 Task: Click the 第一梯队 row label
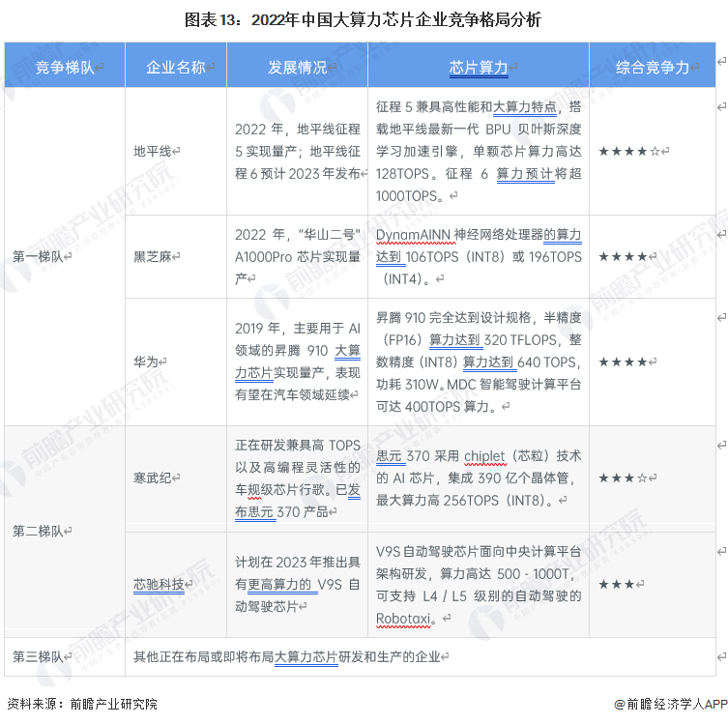38,256
